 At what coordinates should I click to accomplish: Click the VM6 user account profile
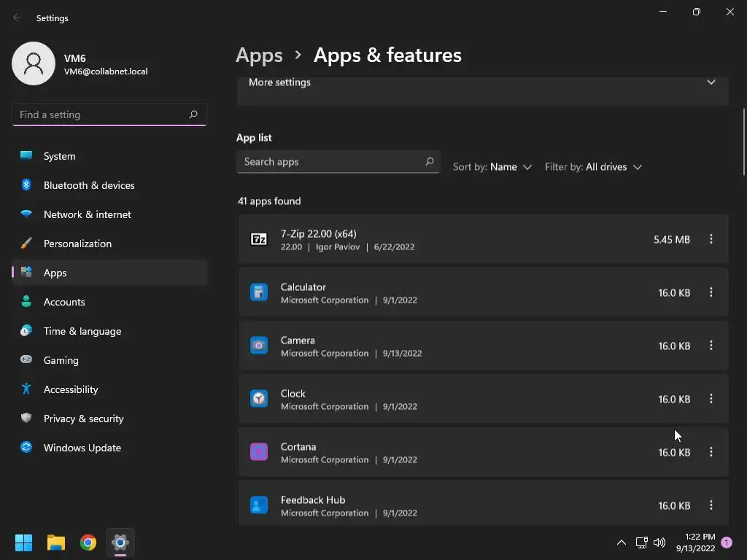click(80, 64)
